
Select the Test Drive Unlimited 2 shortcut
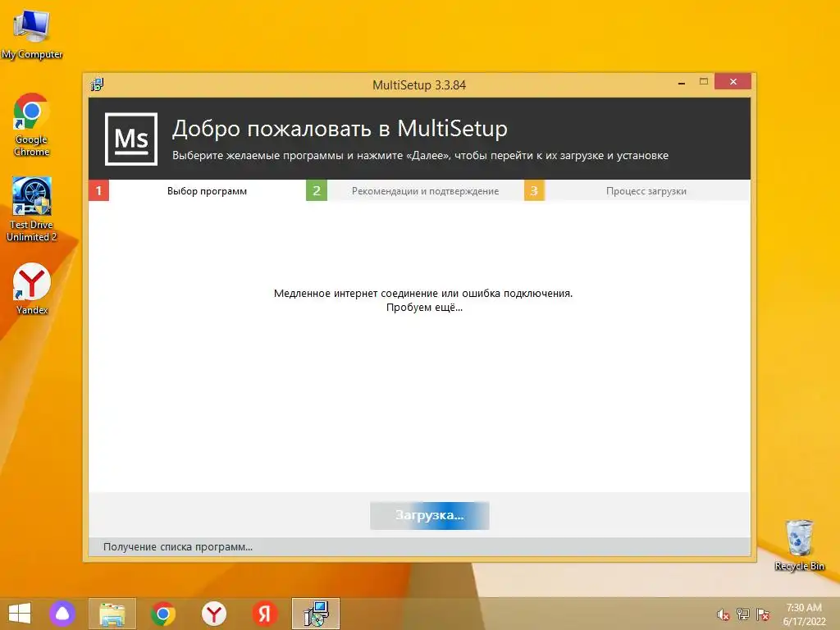tap(32, 209)
